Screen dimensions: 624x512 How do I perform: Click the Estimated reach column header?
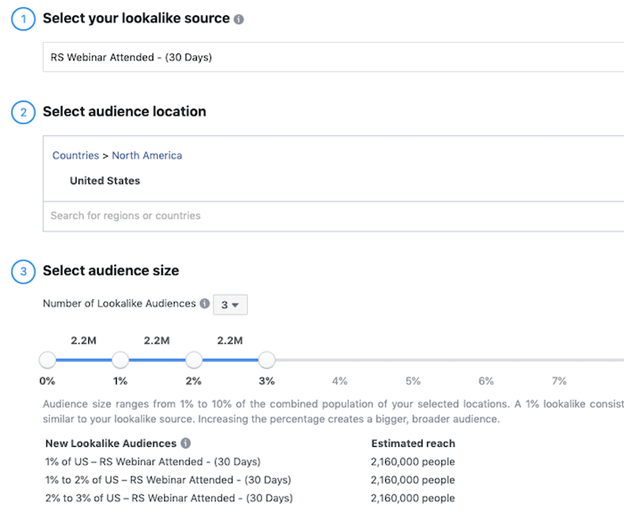413,443
